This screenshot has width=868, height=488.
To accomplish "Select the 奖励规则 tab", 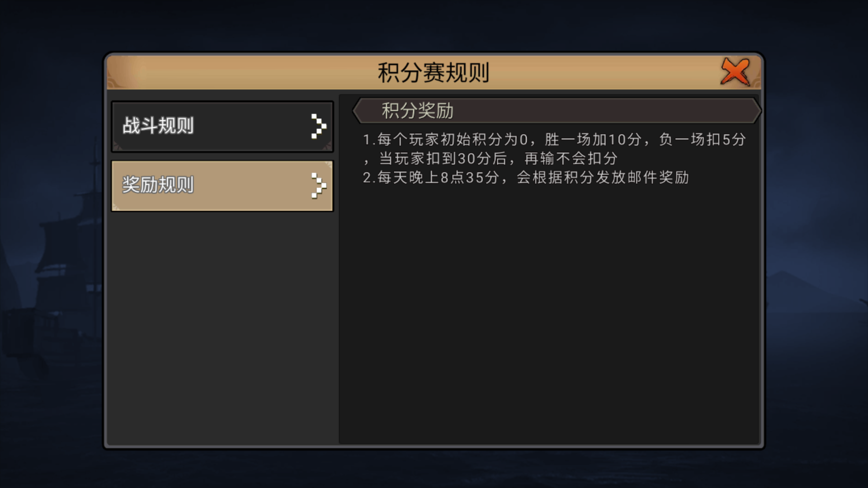I will pyautogui.click(x=222, y=186).
